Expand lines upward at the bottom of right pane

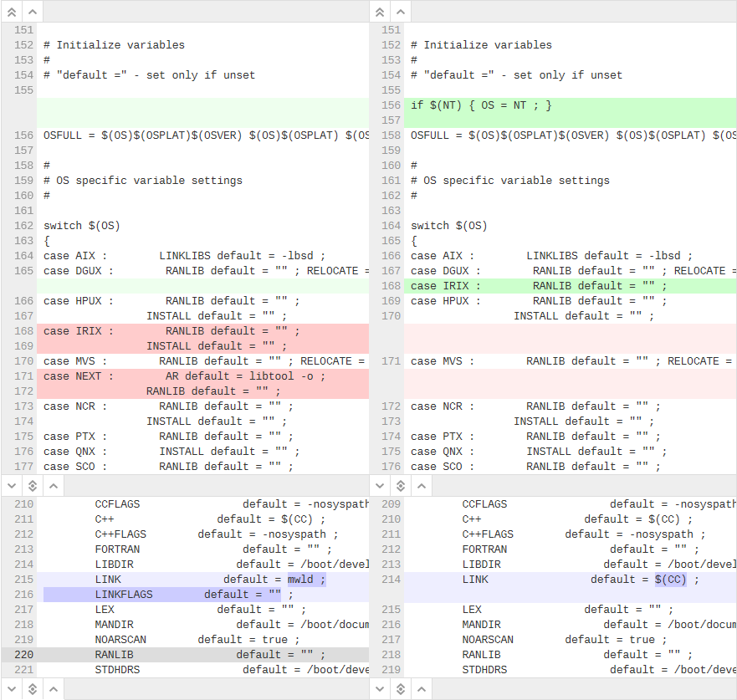[x=422, y=688]
